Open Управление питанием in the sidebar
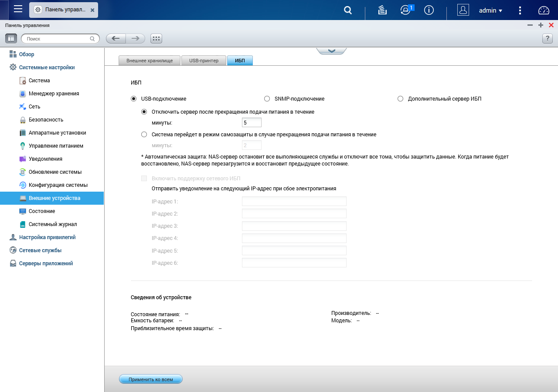 [56, 146]
